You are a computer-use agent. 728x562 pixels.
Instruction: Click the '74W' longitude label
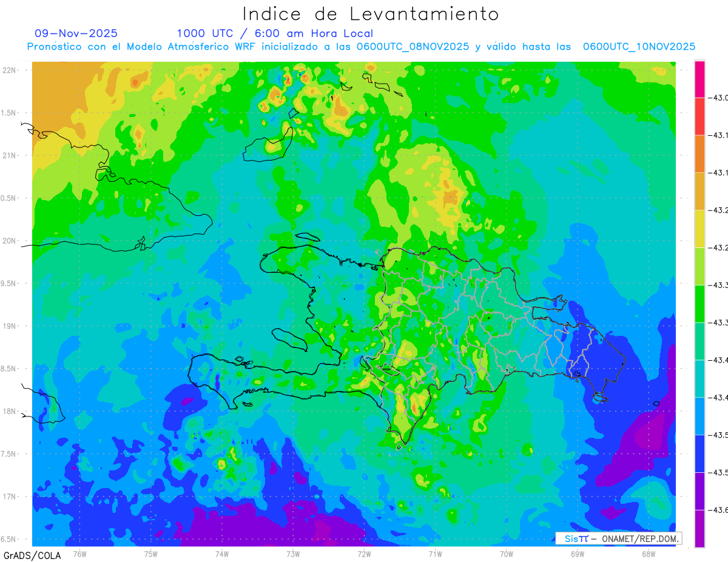click(222, 554)
